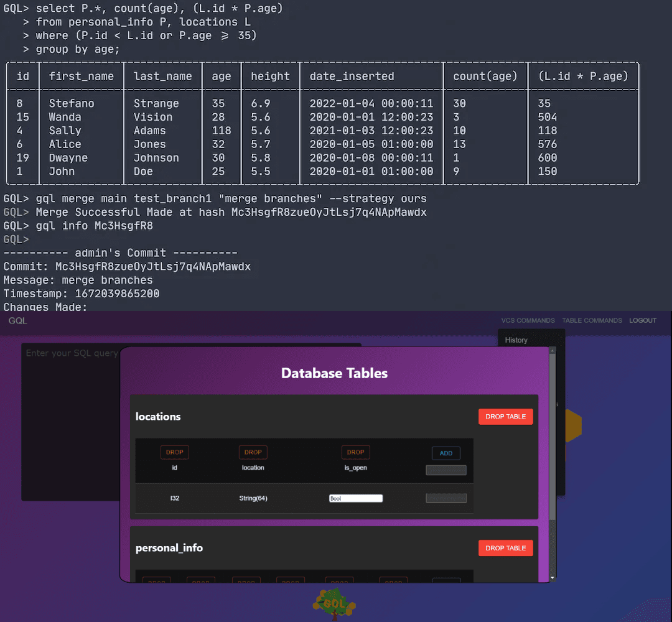The image size is (672, 622).
Task: Click the GQL tree logo at the bottom
Action: [334, 604]
